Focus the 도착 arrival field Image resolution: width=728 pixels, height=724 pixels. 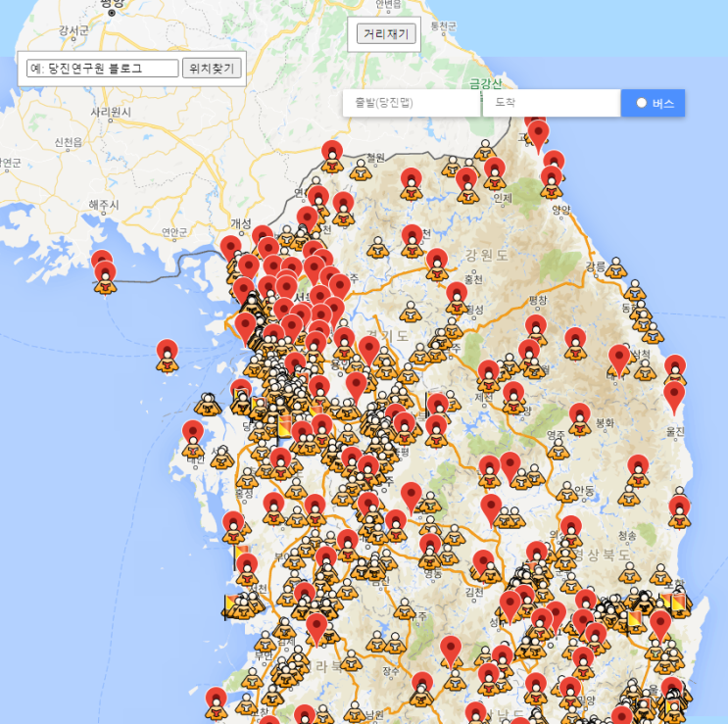click(x=552, y=103)
